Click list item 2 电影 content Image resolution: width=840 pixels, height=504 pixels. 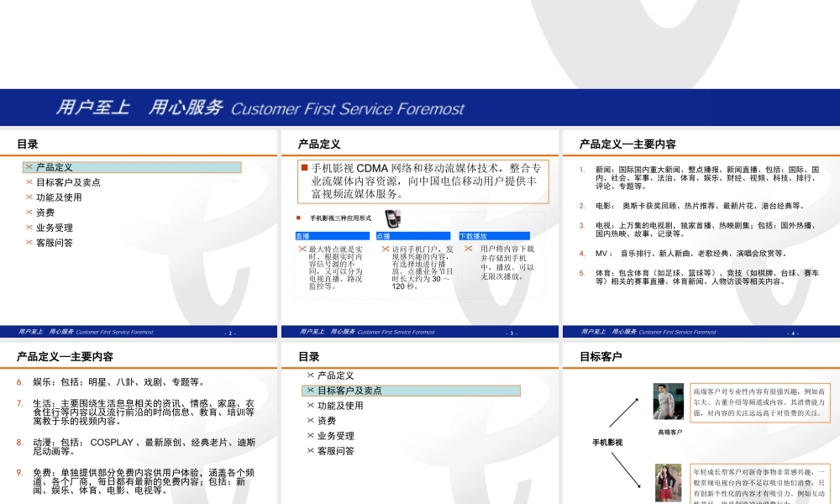tap(700, 206)
